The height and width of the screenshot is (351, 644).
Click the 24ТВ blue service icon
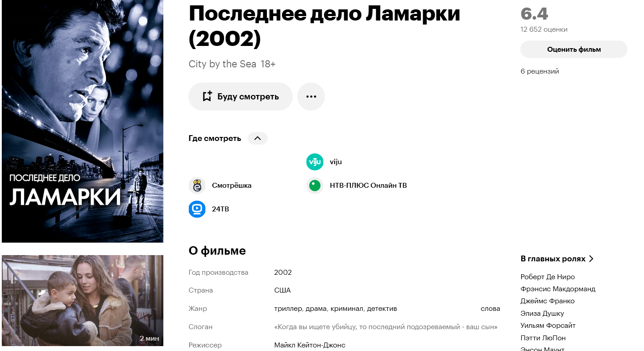(x=197, y=209)
